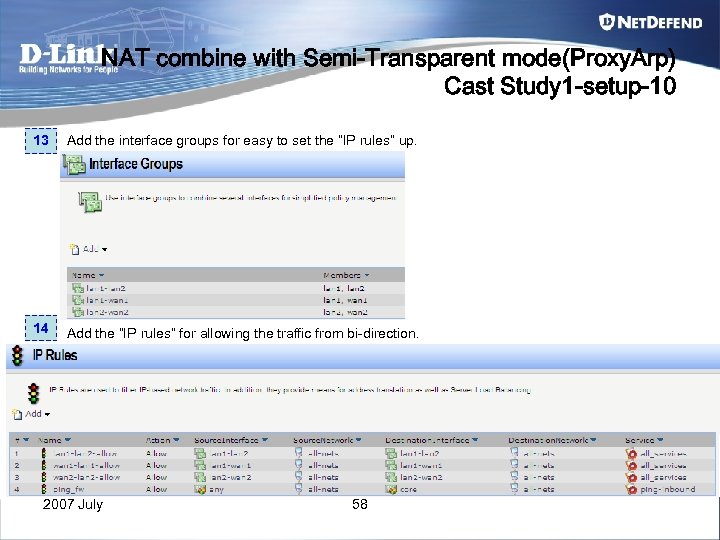The height and width of the screenshot is (540, 720).
Task: Open the Add dropdown in Interface Groups
Action: point(89,249)
